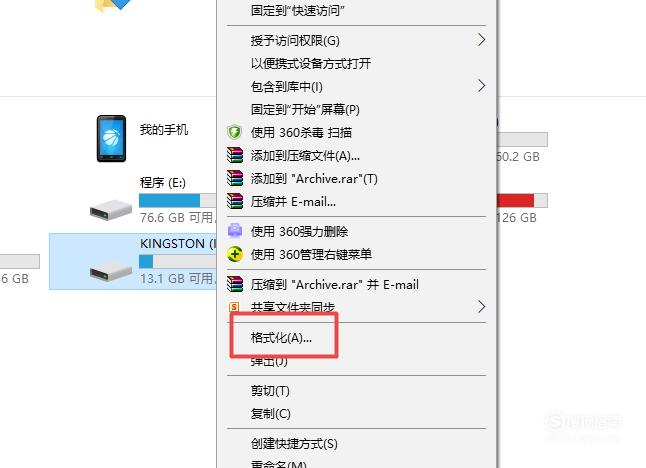Click the 360 antivirus shield icon
646x468 pixels.
234,132
